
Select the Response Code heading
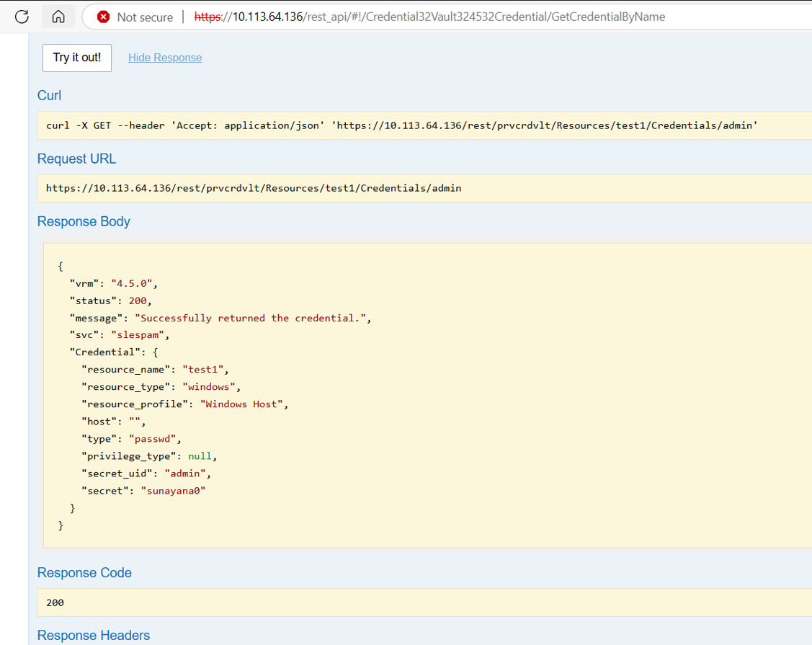(84, 572)
